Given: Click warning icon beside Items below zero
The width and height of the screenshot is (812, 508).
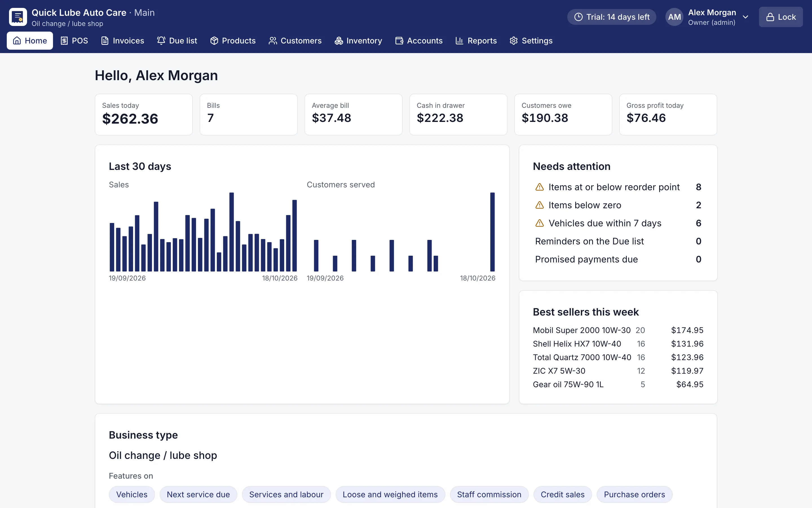Looking at the screenshot, I should tap(540, 205).
